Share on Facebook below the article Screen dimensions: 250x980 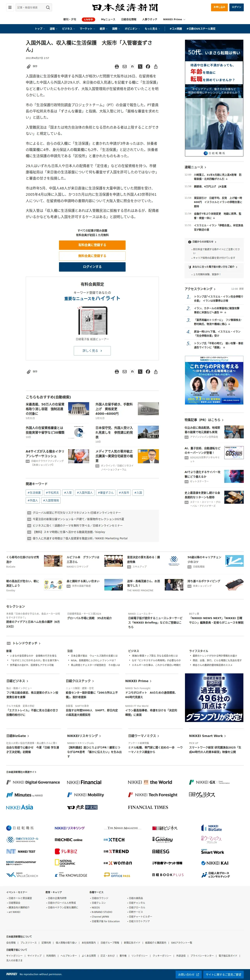click(x=148, y=372)
